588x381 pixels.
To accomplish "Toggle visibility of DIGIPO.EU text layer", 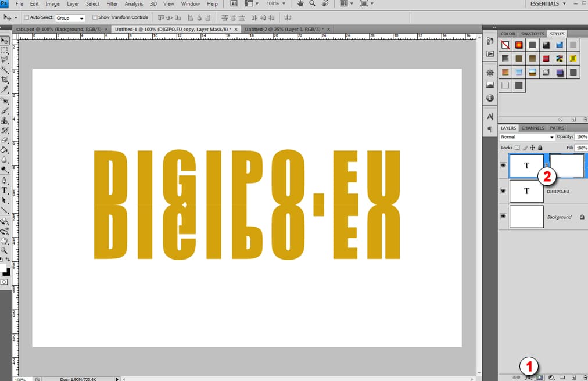I will (x=503, y=190).
